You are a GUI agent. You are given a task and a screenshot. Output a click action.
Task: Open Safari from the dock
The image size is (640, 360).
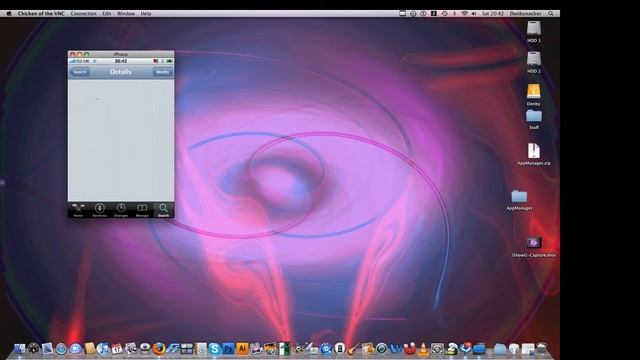61,349
